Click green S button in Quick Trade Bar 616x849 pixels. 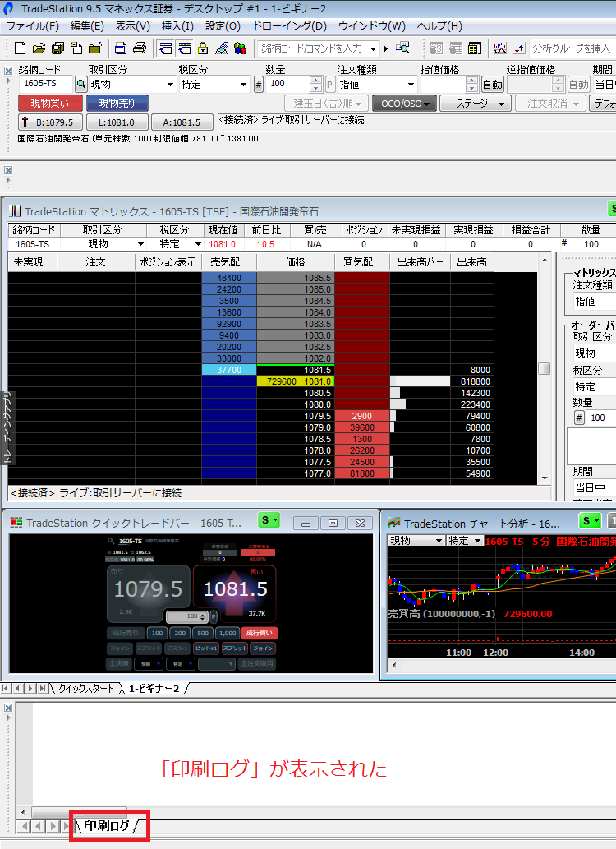click(x=269, y=520)
